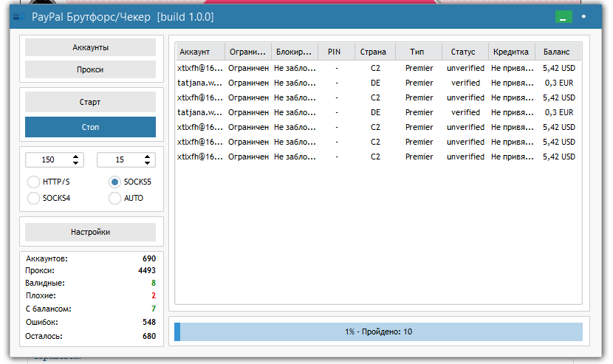Click the blue Стоп button
This screenshot has height=364, width=613.
tap(90, 127)
